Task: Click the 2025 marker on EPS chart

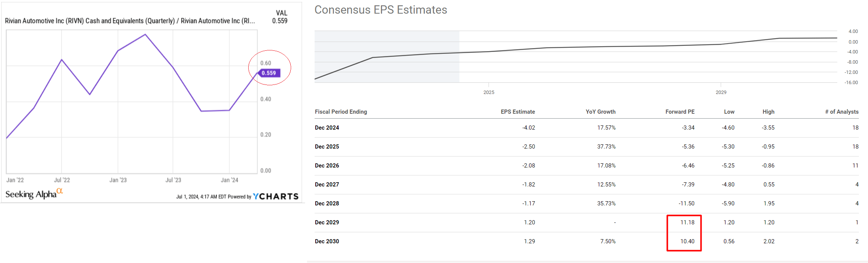Action: (x=489, y=92)
